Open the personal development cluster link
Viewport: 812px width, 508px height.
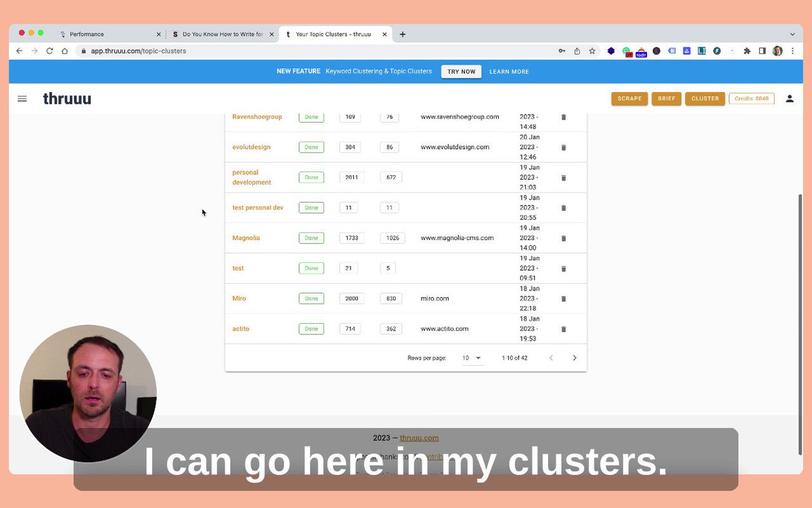(252, 177)
